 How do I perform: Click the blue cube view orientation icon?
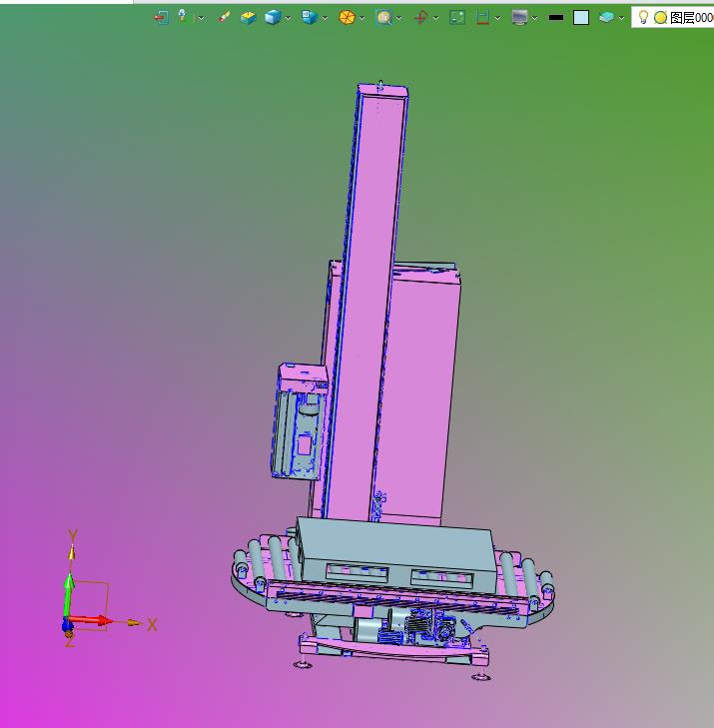click(x=310, y=17)
